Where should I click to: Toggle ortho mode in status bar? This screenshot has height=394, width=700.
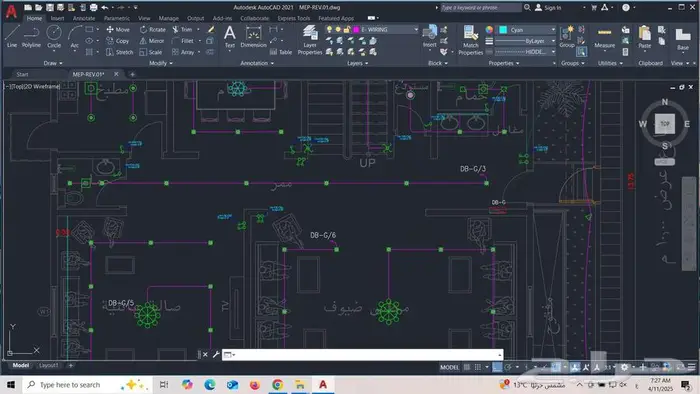497,367
